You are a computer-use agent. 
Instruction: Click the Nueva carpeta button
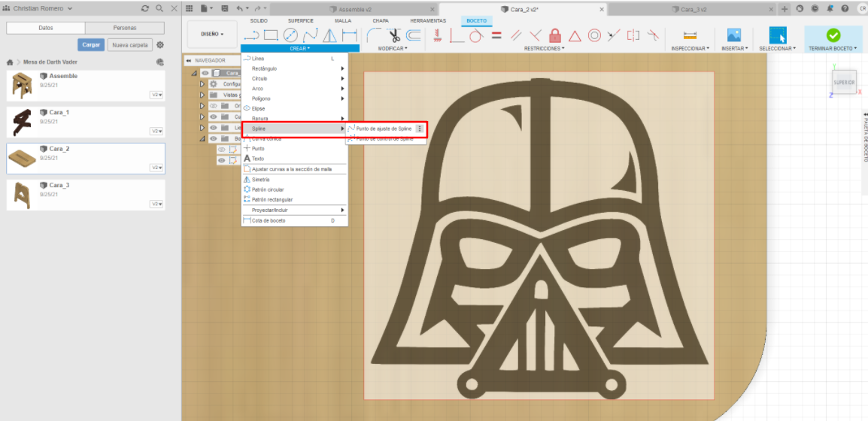coord(130,45)
